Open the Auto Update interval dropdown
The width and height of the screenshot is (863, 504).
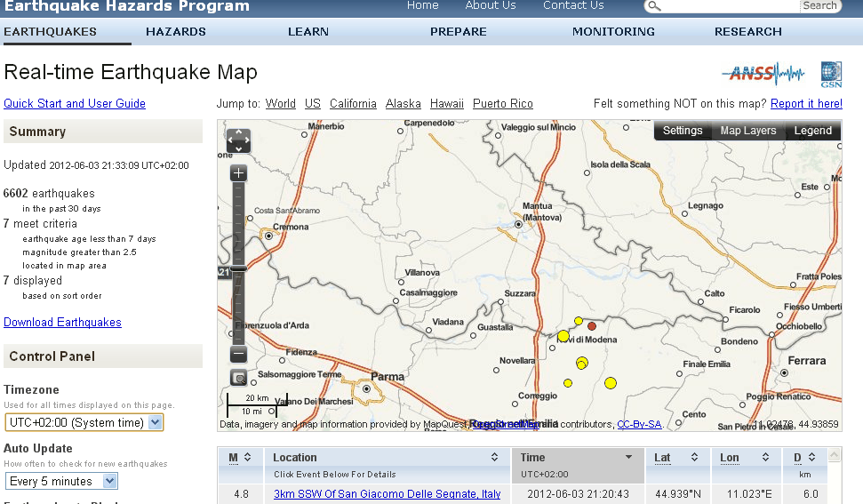pyautogui.click(x=62, y=481)
